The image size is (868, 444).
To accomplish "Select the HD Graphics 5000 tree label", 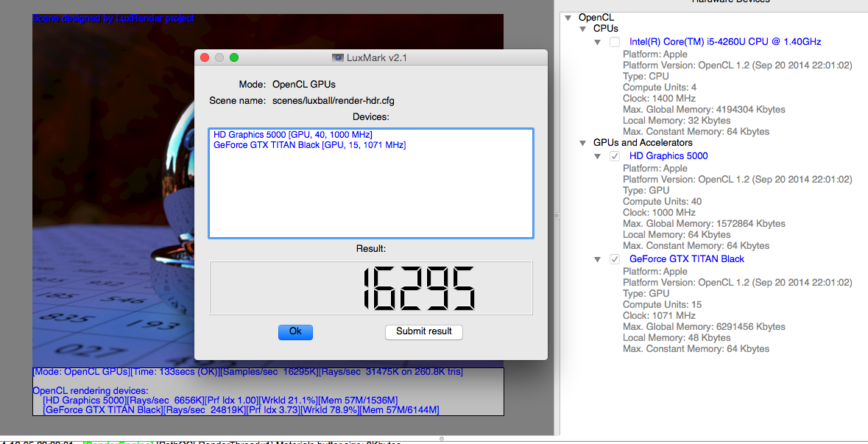I will [668, 155].
